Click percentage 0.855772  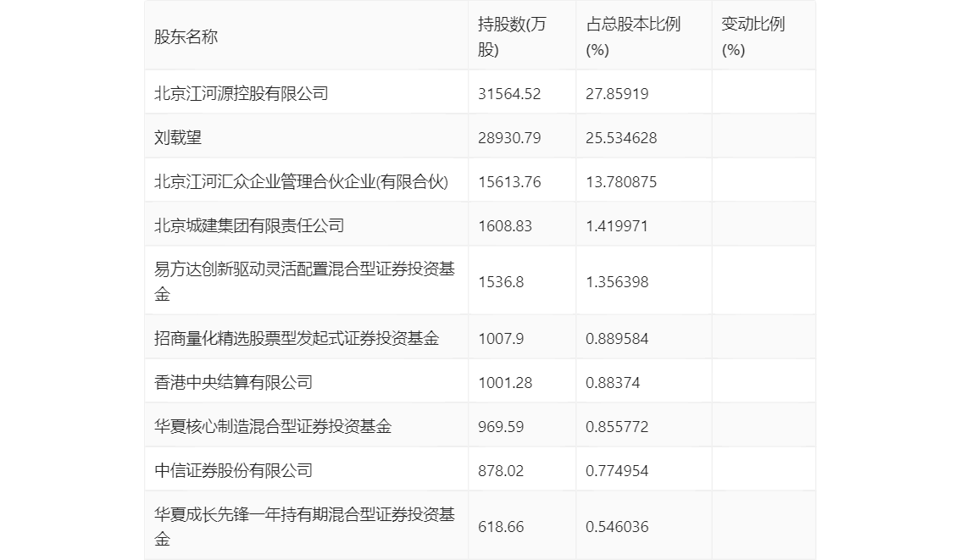[617, 427]
